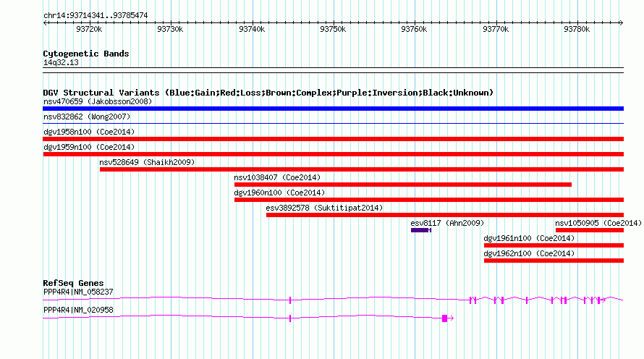Click the 93720k ruler tick label

pos(89,29)
